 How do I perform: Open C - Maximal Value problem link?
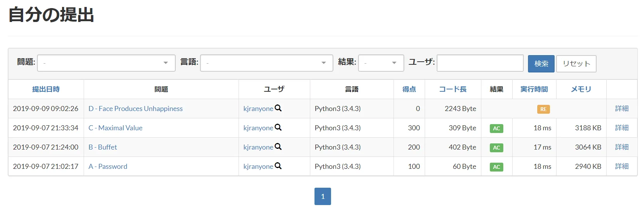(116, 128)
